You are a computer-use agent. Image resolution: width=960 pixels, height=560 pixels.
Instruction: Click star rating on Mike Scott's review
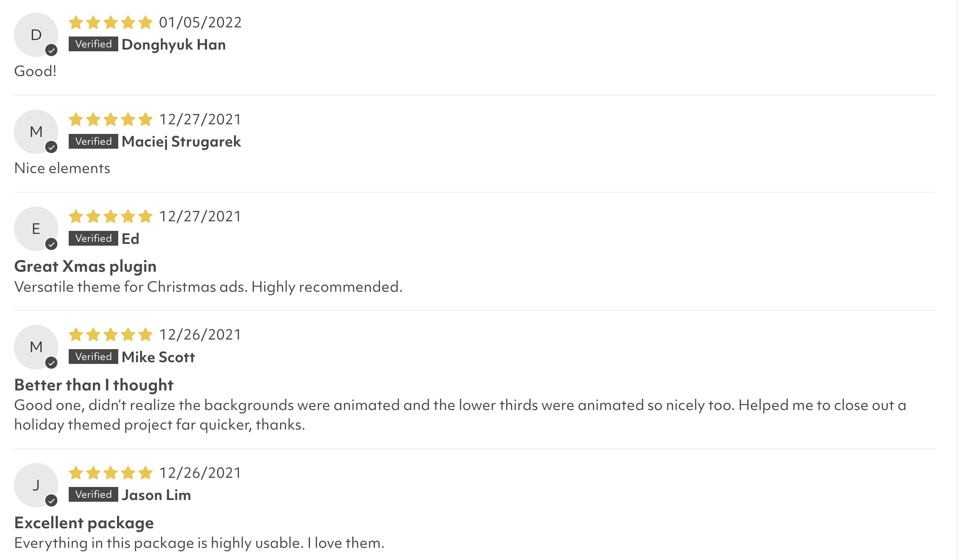coord(110,335)
